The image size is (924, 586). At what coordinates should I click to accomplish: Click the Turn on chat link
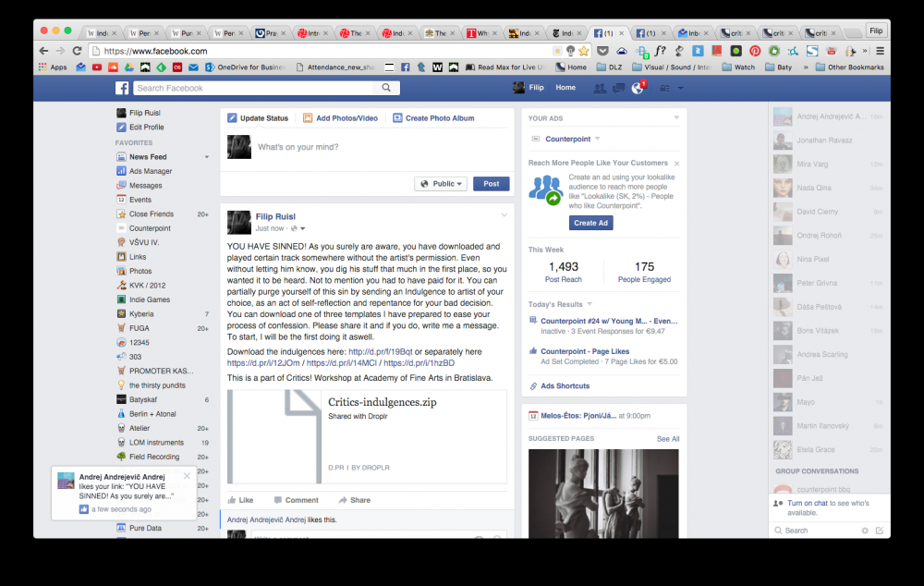(808, 503)
